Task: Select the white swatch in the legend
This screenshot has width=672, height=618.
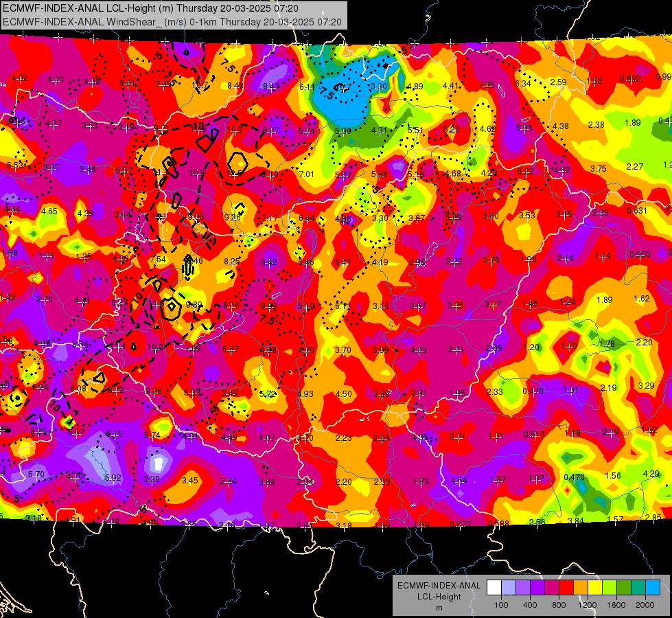Action: [494, 588]
